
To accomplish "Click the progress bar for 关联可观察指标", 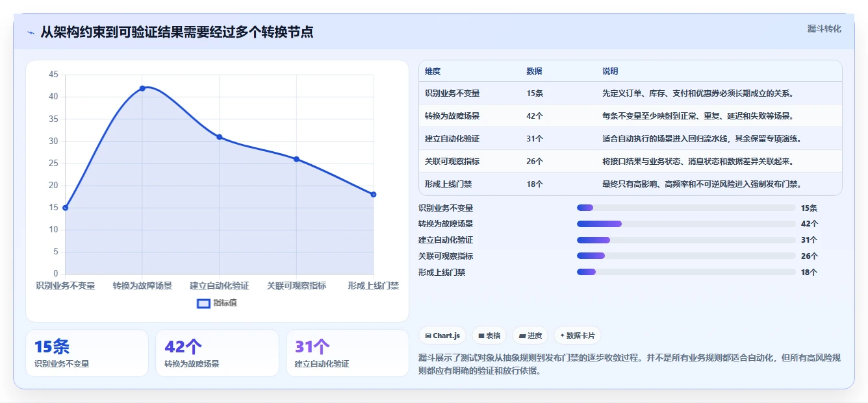I will pos(686,256).
